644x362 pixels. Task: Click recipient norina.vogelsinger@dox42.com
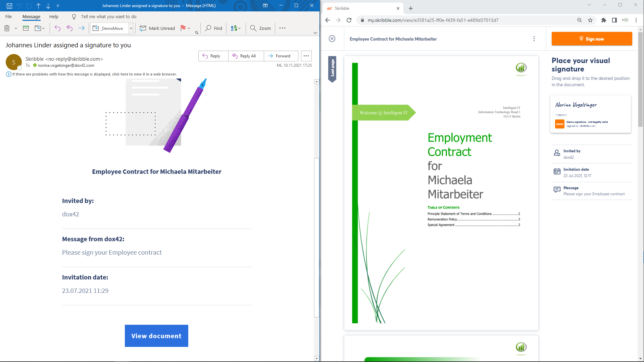66,65
